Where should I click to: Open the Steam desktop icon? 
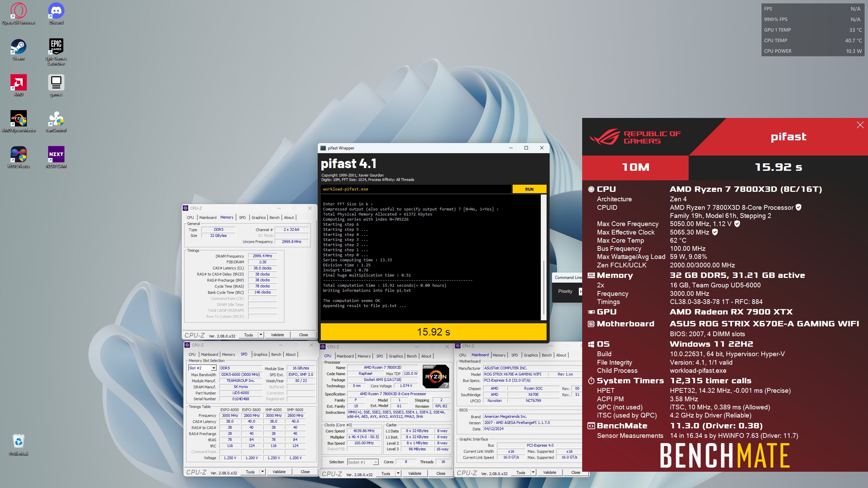pyautogui.click(x=19, y=49)
